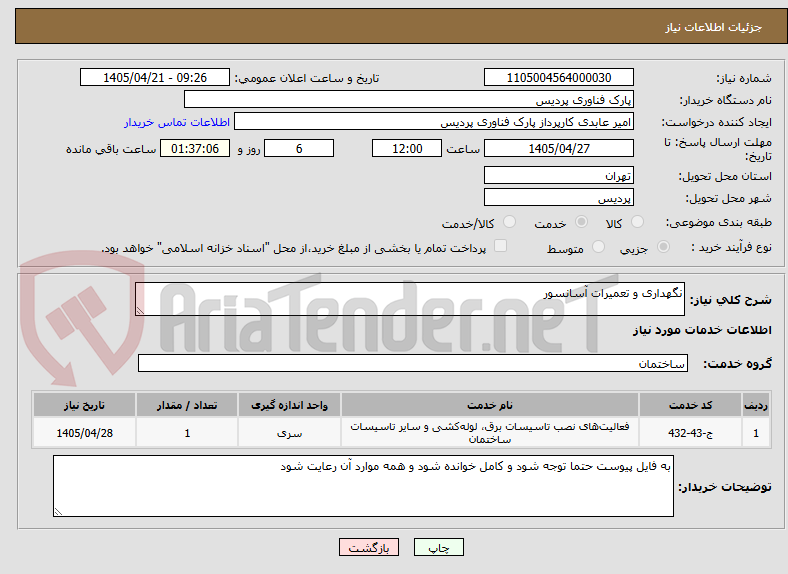Click the طبقه بندی موضوعی label
The image size is (788, 574).
coord(719,222)
